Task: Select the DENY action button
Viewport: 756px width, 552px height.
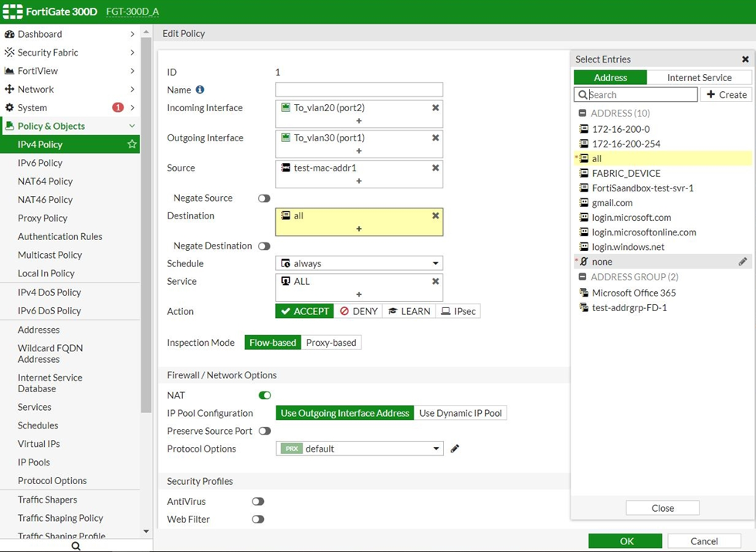Action: (360, 311)
